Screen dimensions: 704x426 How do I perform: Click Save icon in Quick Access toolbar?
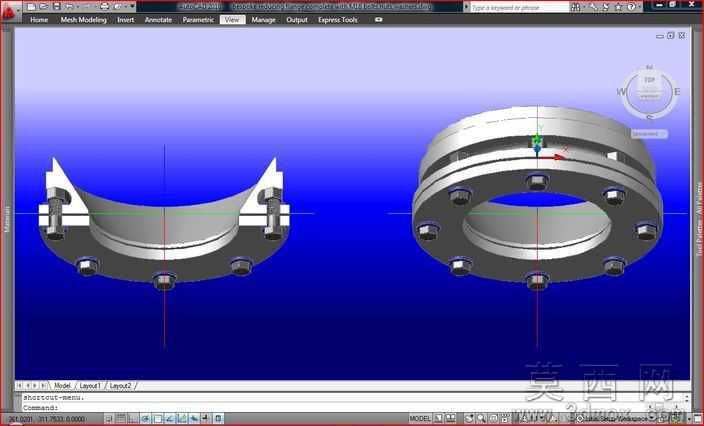(57, 6)
